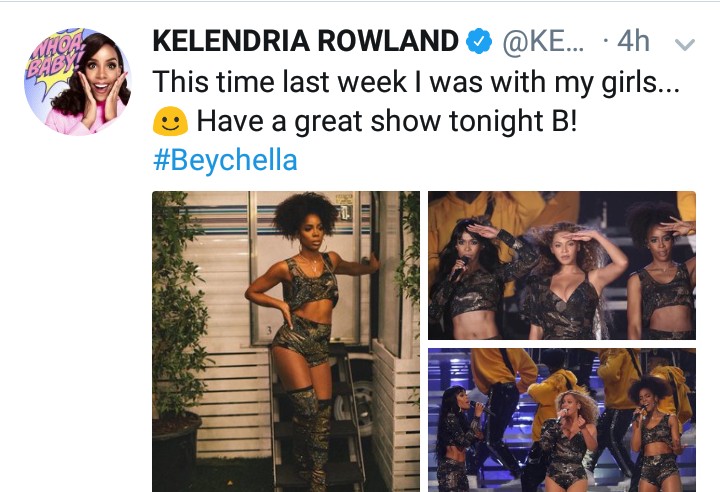Click the smiley face emoji
720x492 pixels.
[x=170, y=121]
